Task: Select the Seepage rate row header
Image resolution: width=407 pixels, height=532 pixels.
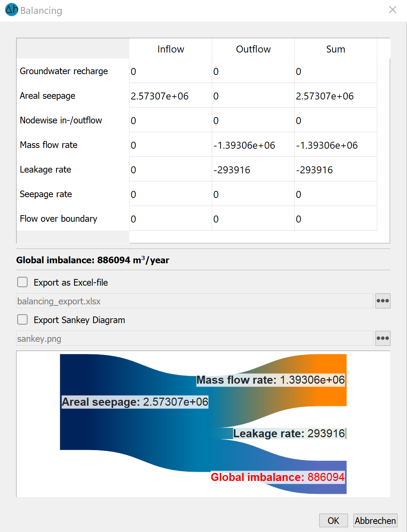Action: click(73, 194)
